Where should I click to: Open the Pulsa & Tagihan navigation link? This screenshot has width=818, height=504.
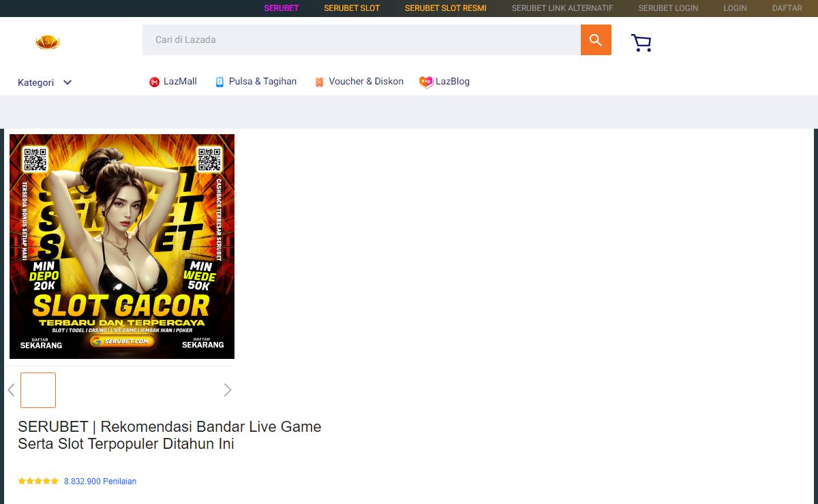(262, 82)
